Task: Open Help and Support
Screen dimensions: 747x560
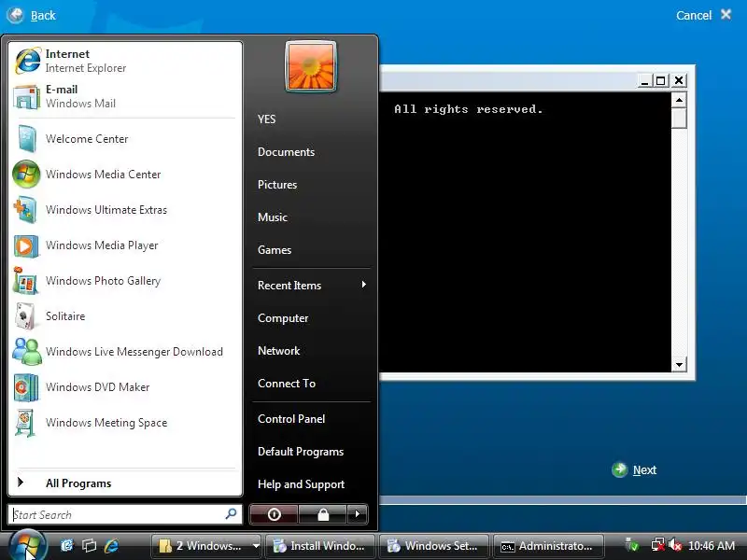Action: [301, 484]
